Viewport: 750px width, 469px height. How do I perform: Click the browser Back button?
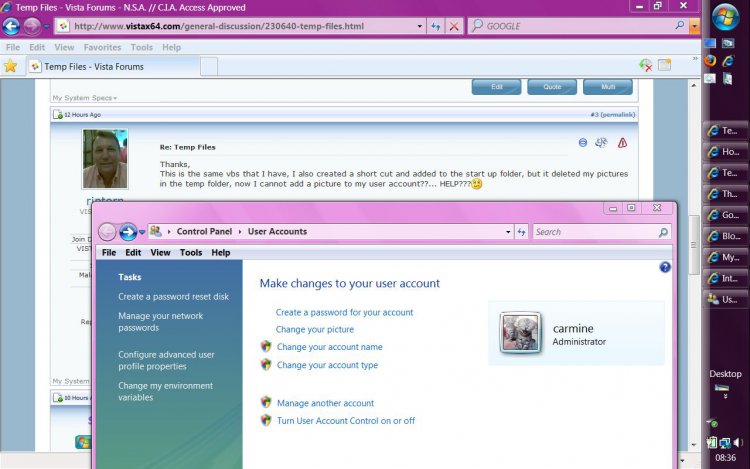coord(11,26)
